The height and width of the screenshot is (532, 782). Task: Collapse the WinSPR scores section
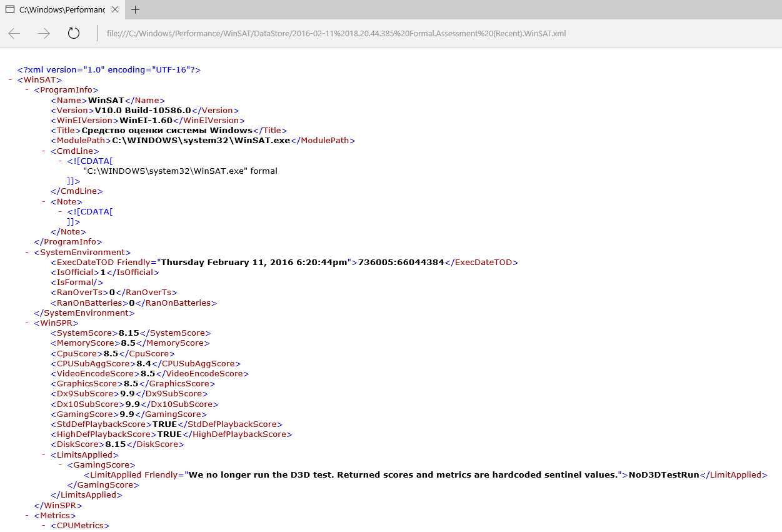coord(28,323)
